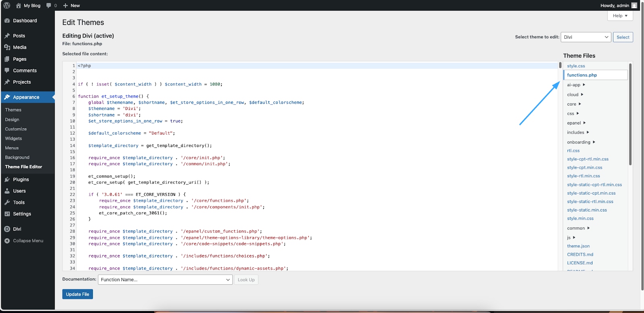
Task: Click the Media icon in sidebar
Action: (7, 47)
